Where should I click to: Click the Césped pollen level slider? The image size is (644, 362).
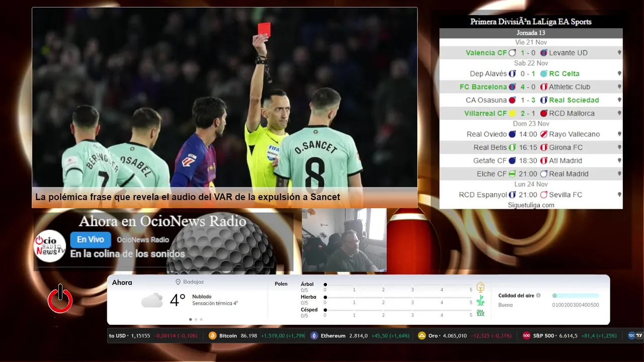(x=398, y=310)
